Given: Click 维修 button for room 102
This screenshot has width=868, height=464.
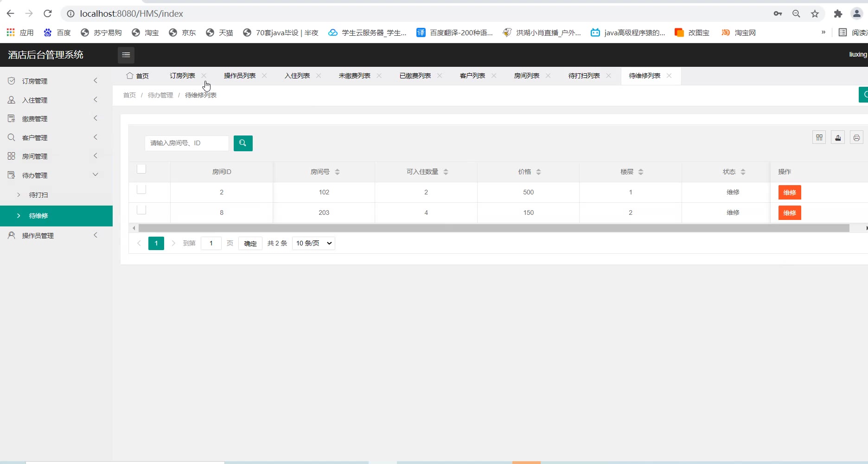Looking at the screenshot, I should [790, 193].
